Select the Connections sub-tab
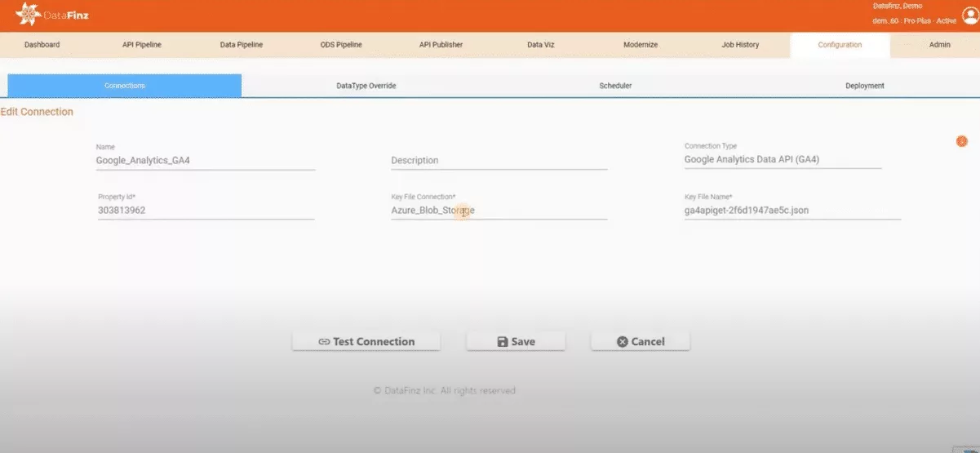 [125, 86]
